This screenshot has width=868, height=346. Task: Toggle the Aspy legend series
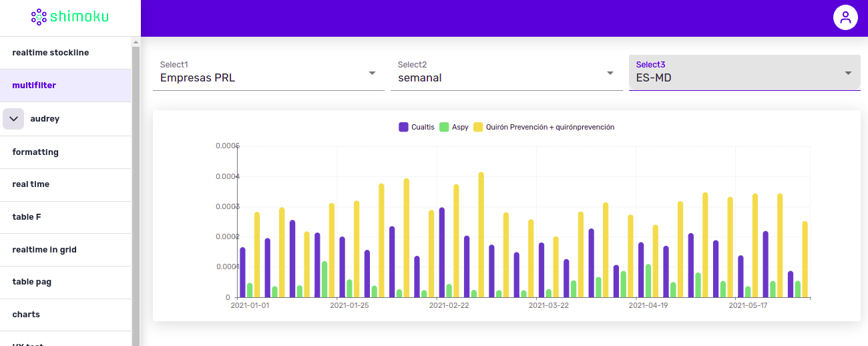[x=454, y=127]
